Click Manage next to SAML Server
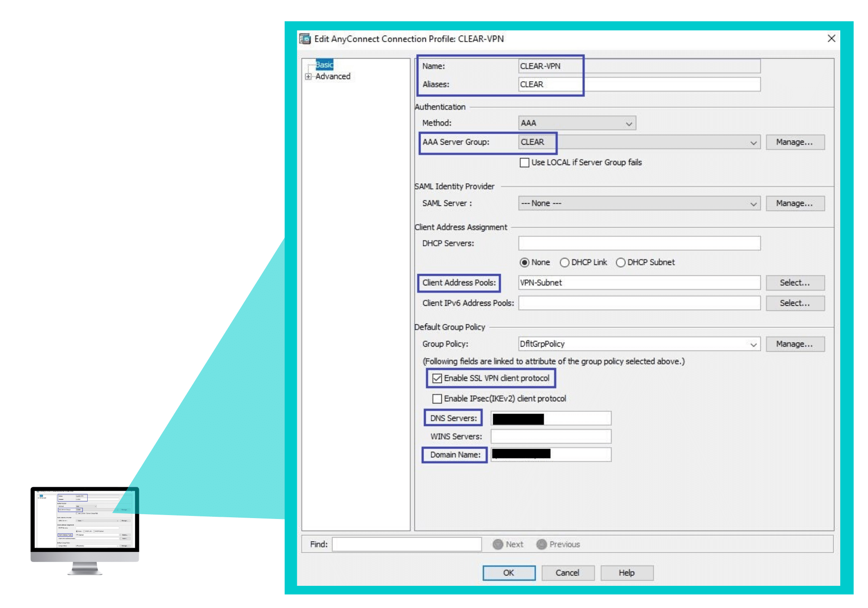Image resolution: width=868 pixels, height=608 pixels. [795, 203]
